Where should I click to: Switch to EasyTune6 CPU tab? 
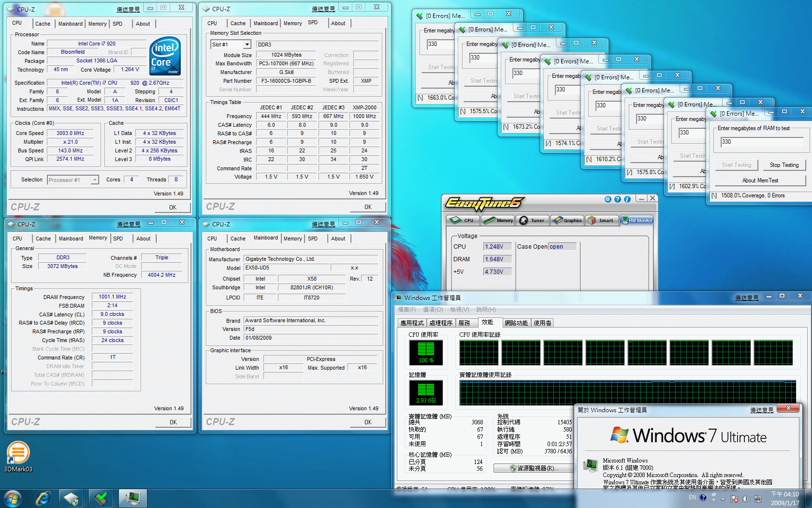[463, 220]
